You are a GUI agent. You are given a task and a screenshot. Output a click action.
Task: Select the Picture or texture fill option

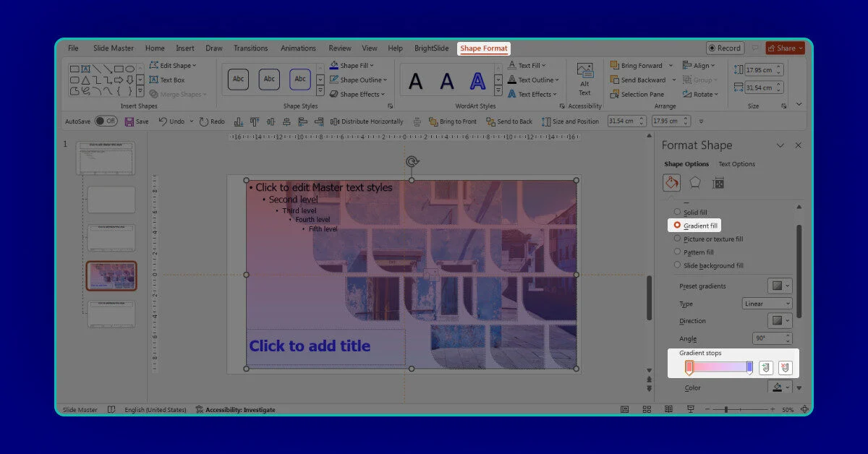677,239
